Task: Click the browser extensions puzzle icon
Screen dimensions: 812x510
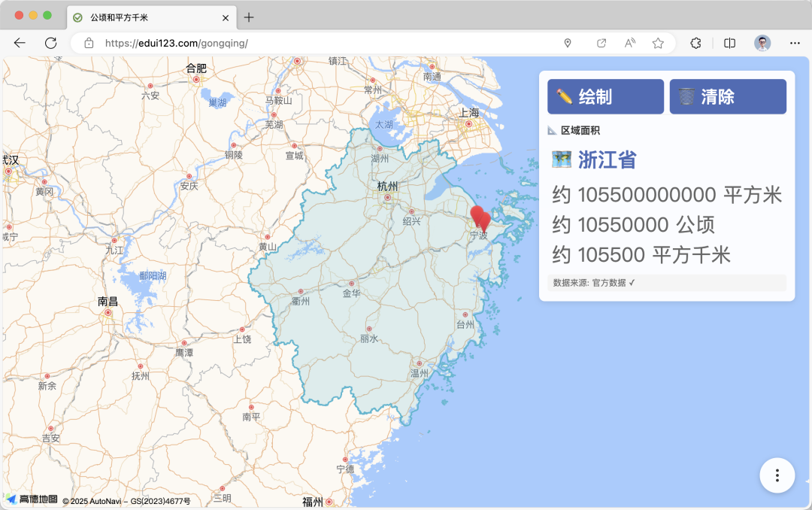Action: 695,43
